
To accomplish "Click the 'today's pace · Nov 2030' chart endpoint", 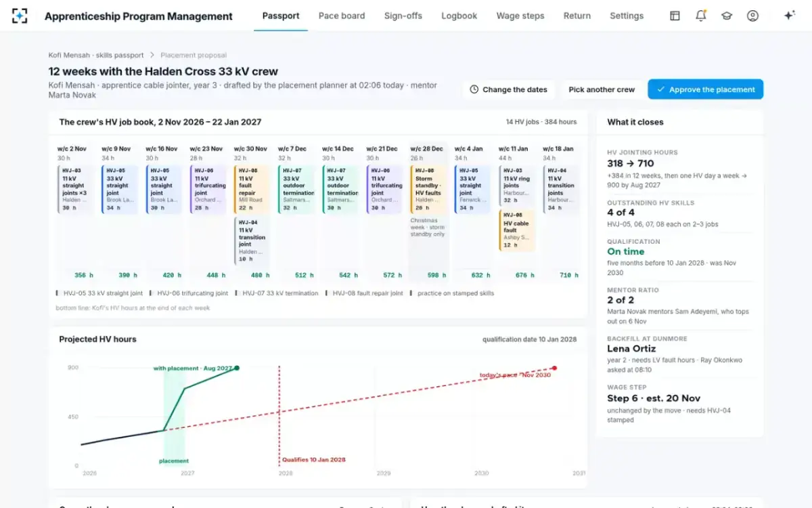I will [554, 368].
